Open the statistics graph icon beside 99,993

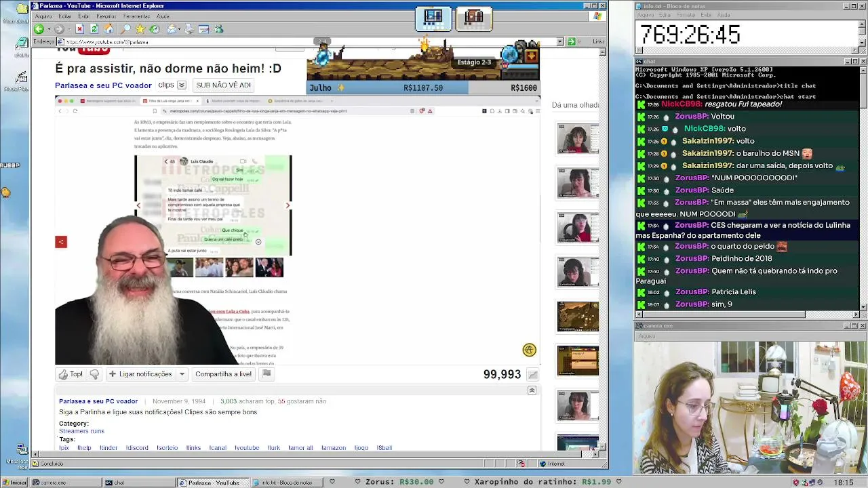[533, 375]
